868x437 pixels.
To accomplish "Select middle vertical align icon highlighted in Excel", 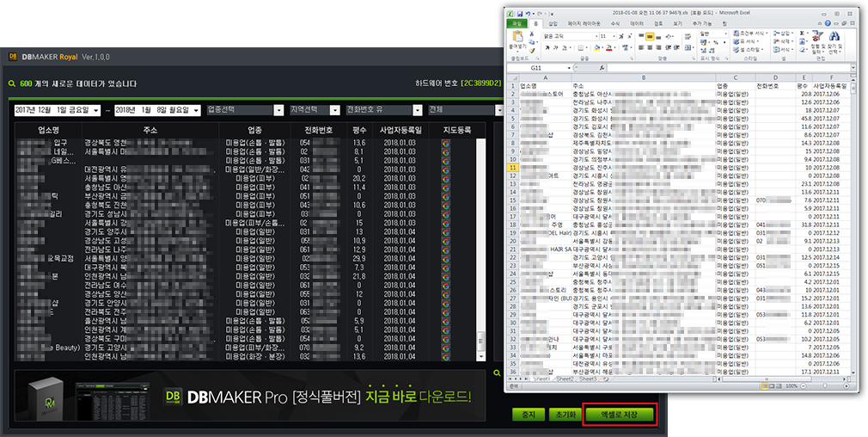I will click(x=651, y=36).
